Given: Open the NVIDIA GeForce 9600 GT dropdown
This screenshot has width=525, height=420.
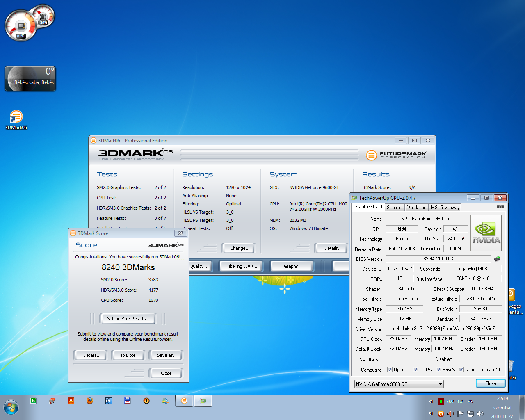Looking at the screenshot, I should pos(399,384).
